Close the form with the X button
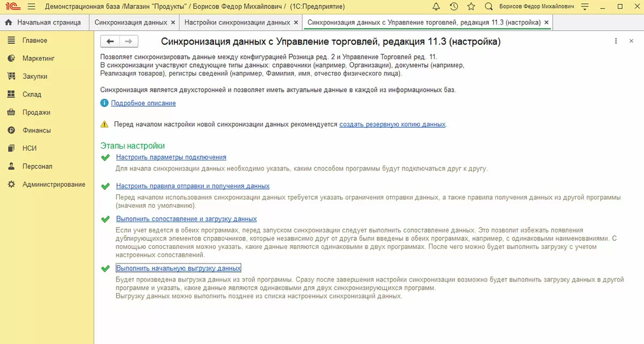Screen dimensions: 644x344 pyautogui.click(x=632, y=41)
